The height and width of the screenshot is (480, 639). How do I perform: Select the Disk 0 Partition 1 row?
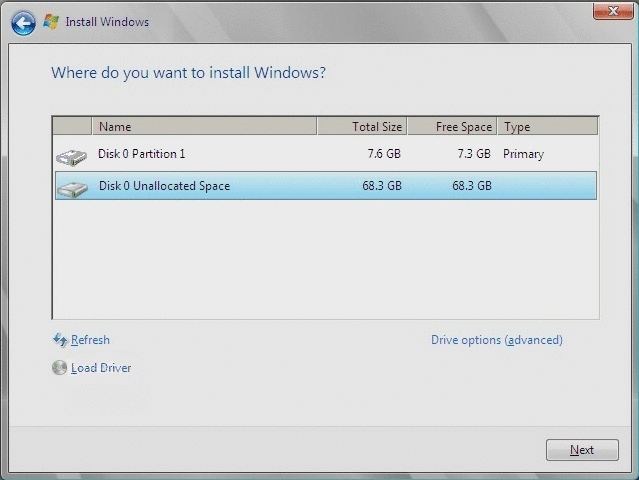[x=326, y=154]
